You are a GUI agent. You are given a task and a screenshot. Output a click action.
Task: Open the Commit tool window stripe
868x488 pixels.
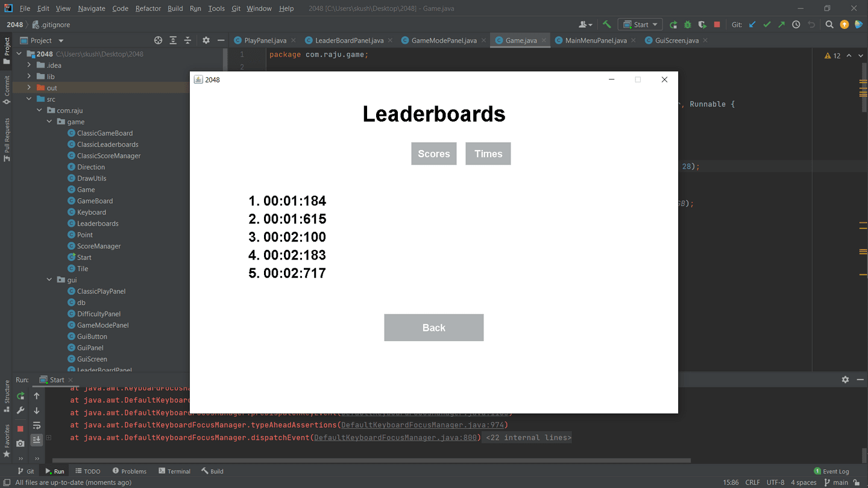pyautogui.click(x=7, y=89)
